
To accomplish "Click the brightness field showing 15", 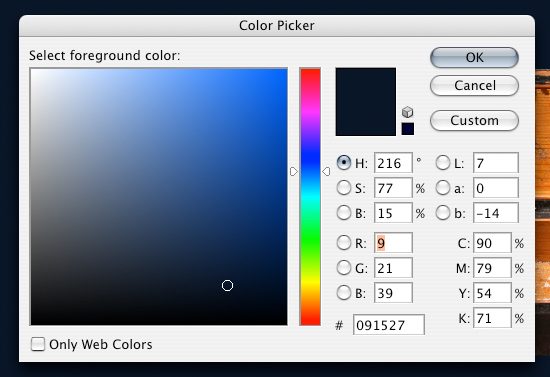I will click(393, 213).
